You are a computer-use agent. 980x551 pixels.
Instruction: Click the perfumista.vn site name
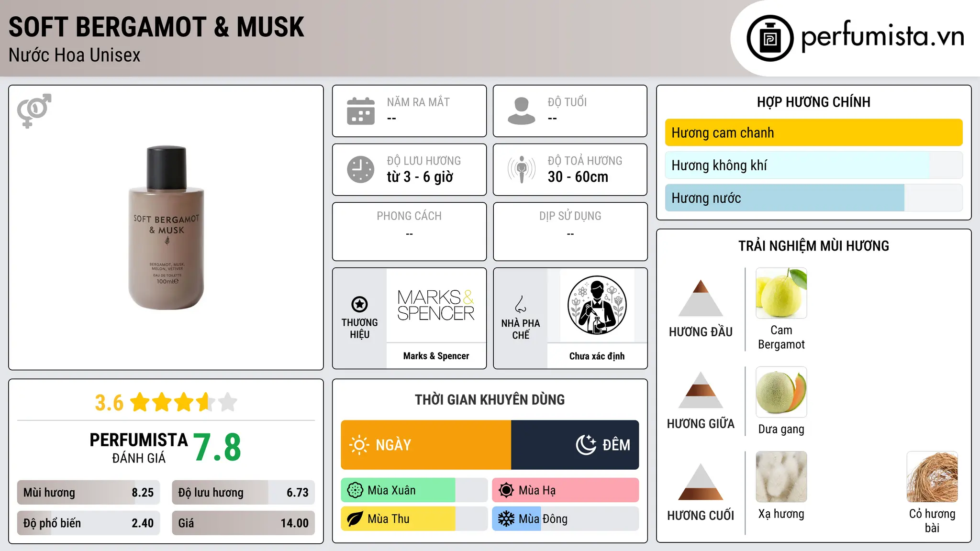click(882, 36)
